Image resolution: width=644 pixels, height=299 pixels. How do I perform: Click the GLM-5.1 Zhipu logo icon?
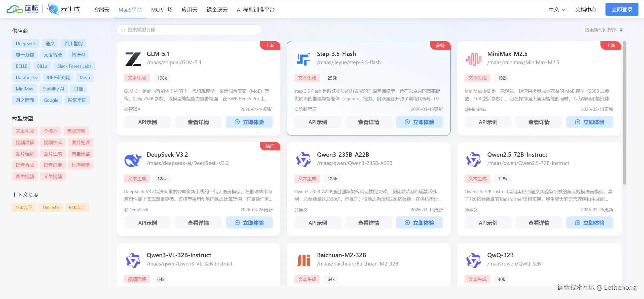(133, 59)
